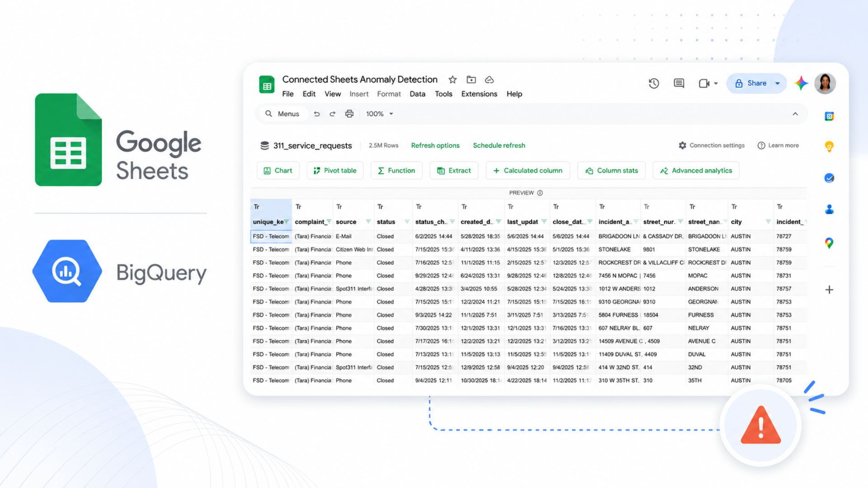Open the View menu

click(333, 94)
